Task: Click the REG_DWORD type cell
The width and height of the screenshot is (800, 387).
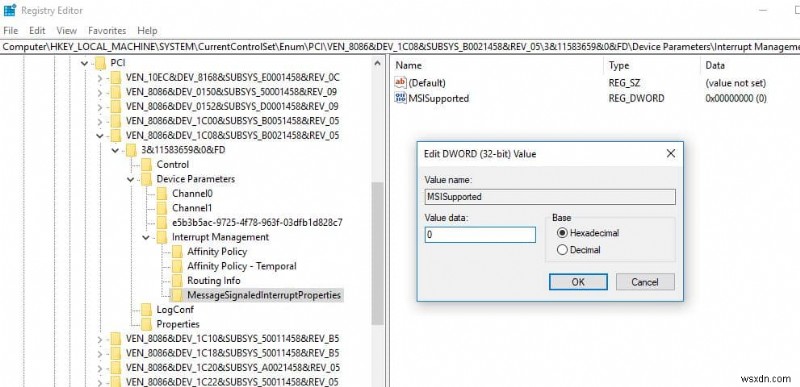Action: tap(637, 98)
